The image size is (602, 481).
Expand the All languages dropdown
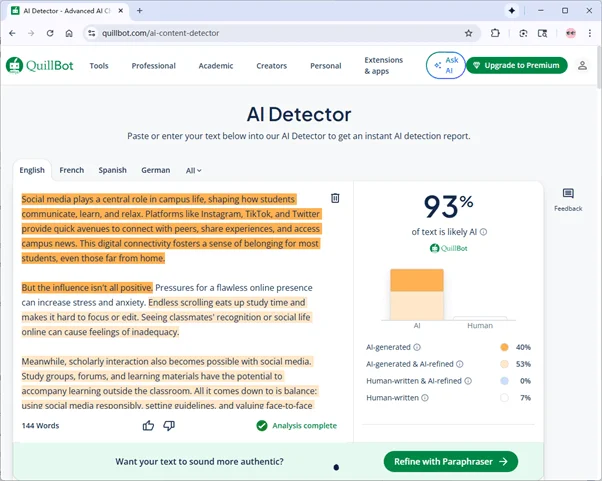(x=193, y=171)
